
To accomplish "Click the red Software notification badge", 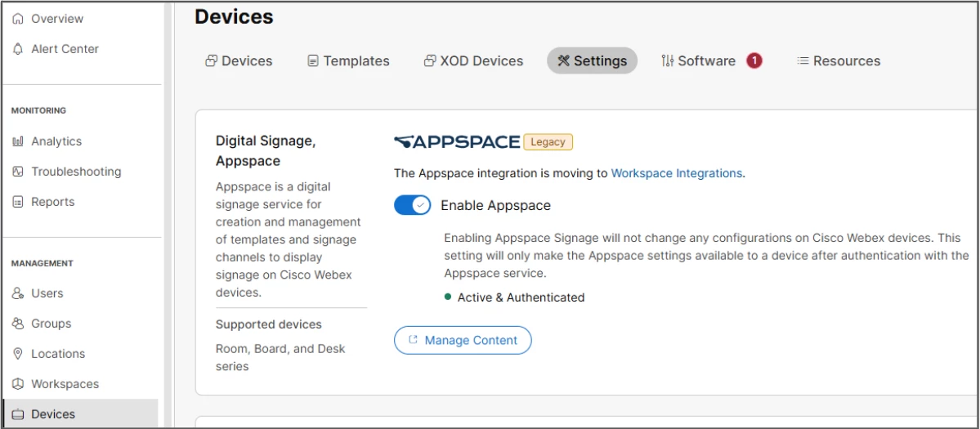I will (x=754, y=60).
